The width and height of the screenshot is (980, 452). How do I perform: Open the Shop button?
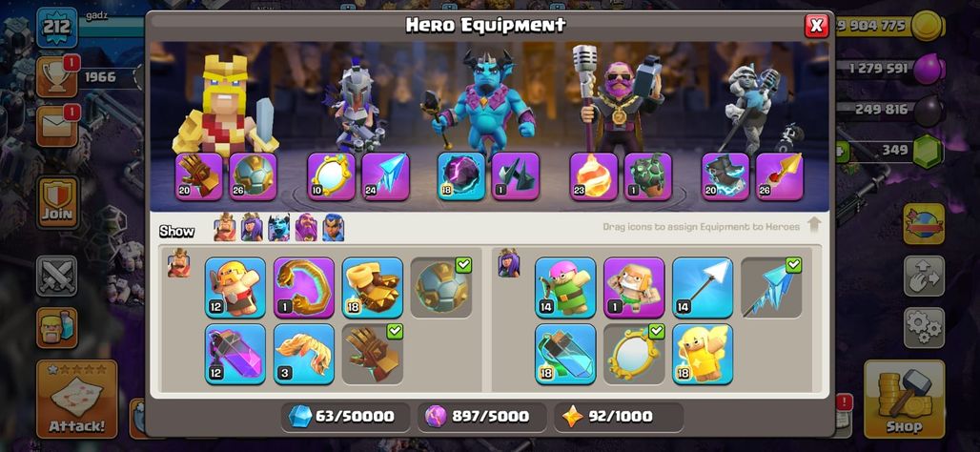pos(904,399)
